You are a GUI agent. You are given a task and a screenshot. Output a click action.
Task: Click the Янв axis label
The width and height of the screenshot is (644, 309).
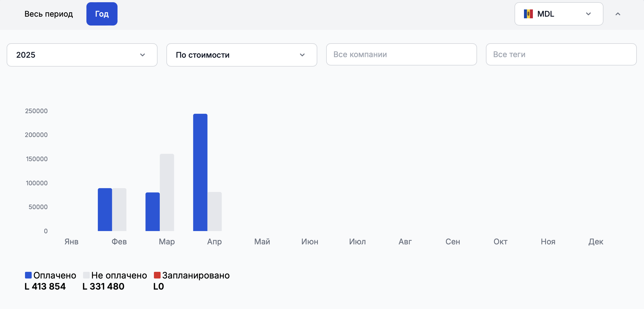71,242
